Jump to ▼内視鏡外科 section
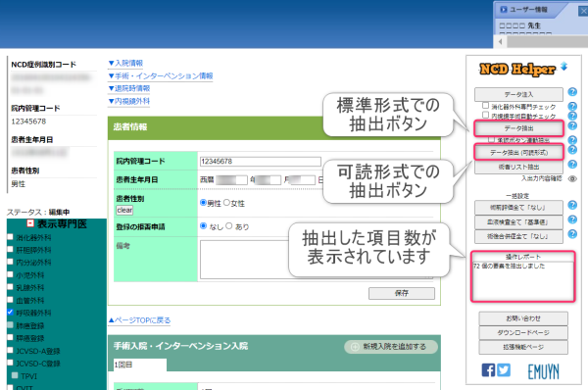The height and width of the screenshot is (390, 588). pyautogui.click(x=129, y=101)
